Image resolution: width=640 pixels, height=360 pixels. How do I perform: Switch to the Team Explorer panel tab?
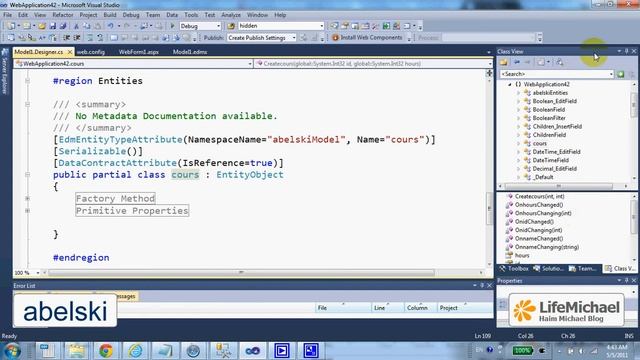point(582,269)
